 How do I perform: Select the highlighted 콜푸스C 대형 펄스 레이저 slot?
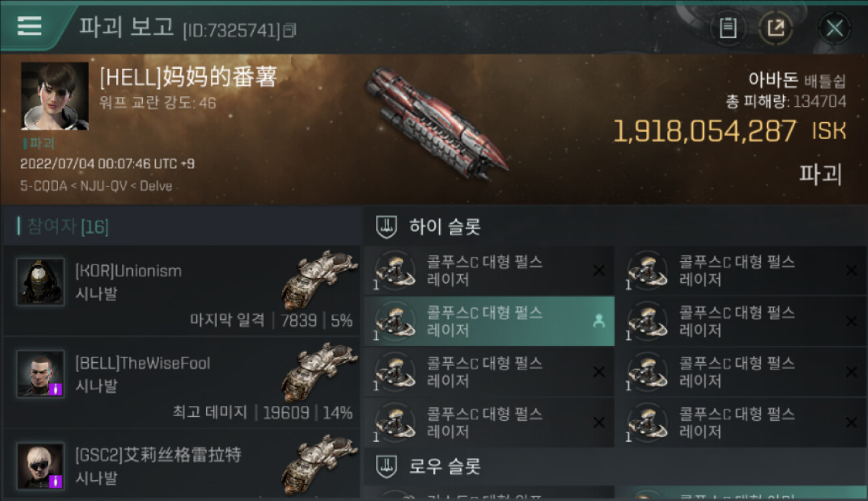(x=489, y=321)
